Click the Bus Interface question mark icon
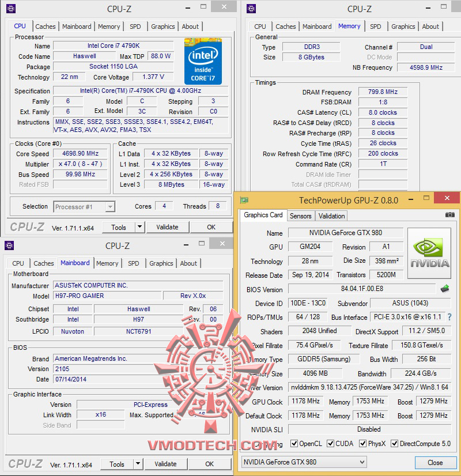 449,317
